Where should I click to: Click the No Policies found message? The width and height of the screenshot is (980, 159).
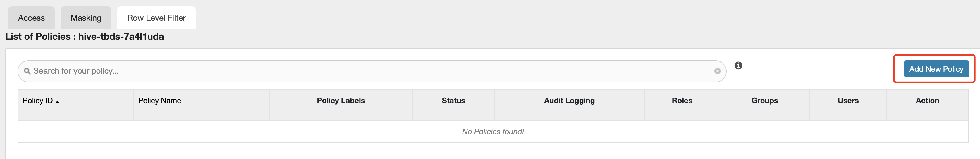pos(493,132)
